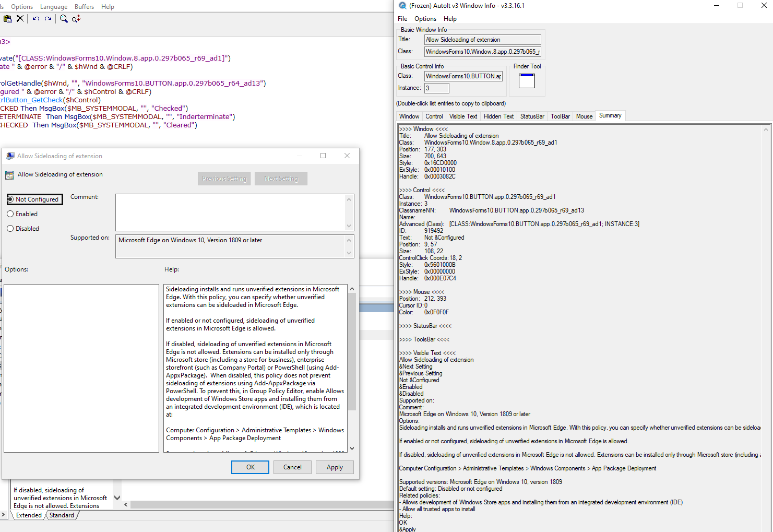Image resolution: width=773 pixels, height=532 pixels.
Task: Switch to the Window tab
Action: click(409, 116)
